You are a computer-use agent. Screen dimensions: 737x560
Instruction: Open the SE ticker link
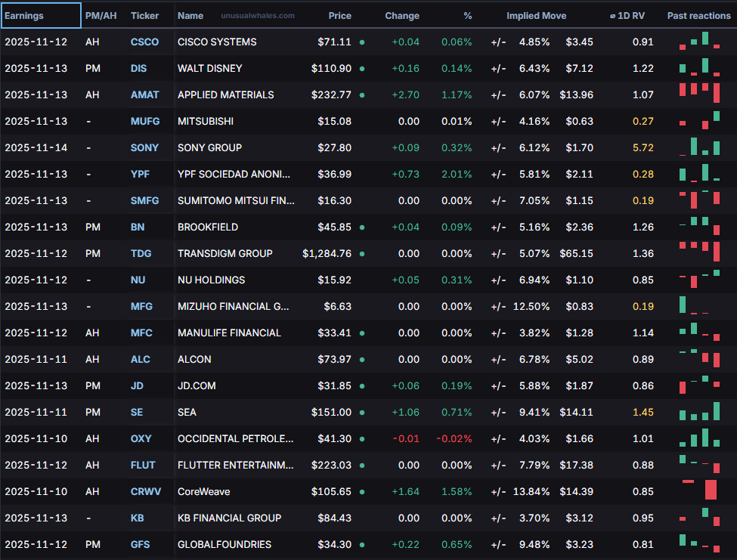(x=137, y=413)
